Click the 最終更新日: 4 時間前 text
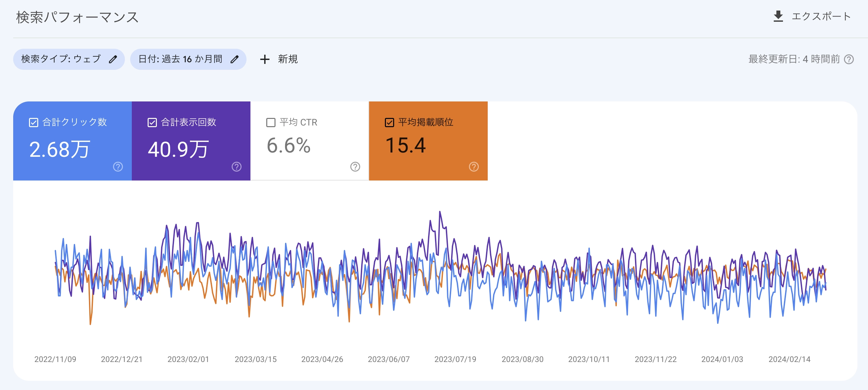The image size is (868, 390). click(x=794, y=59)
